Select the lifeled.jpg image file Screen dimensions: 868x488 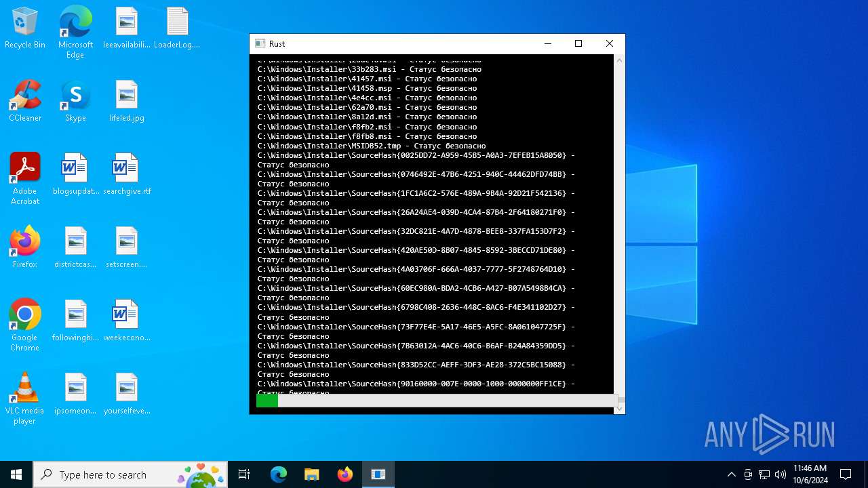click(x=127, y=102)
